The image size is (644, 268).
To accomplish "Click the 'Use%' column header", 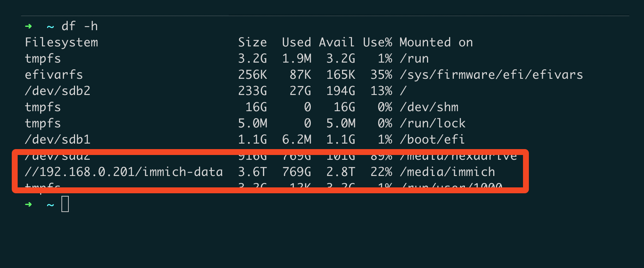I will click(x=377, y=43).
